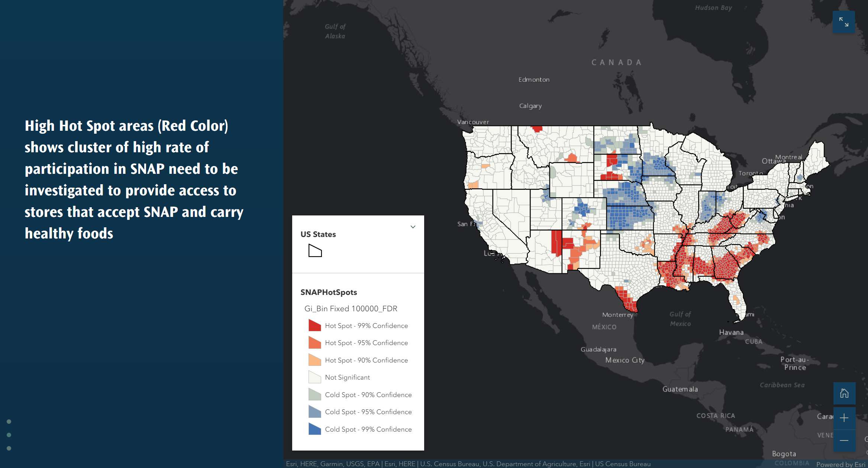
Task: Click the Not Significant legend symbol
Action: pyautogui.click(x=314, y=377)
